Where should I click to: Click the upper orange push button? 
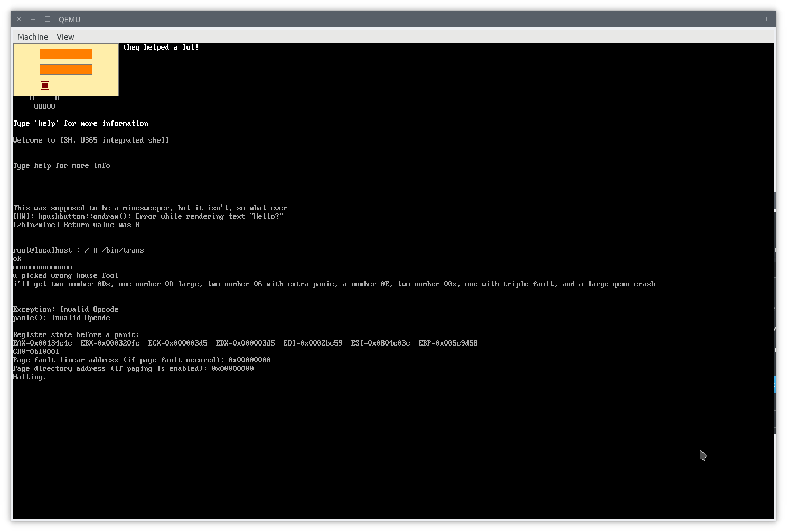[66, 54]
